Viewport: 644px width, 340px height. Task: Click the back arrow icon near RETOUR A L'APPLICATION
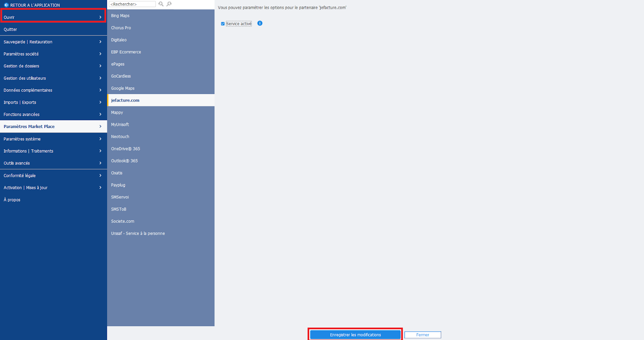point(6,5)
